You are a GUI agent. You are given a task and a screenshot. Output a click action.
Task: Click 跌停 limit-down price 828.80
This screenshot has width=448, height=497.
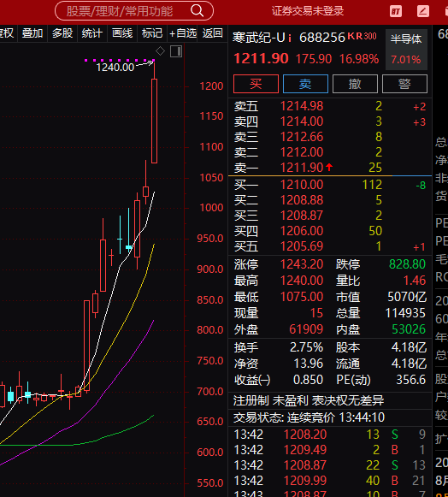point(407,264)
